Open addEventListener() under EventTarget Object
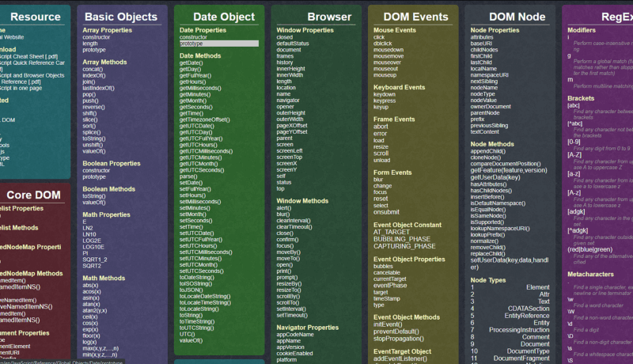The image size is (633, 364). 400,358
